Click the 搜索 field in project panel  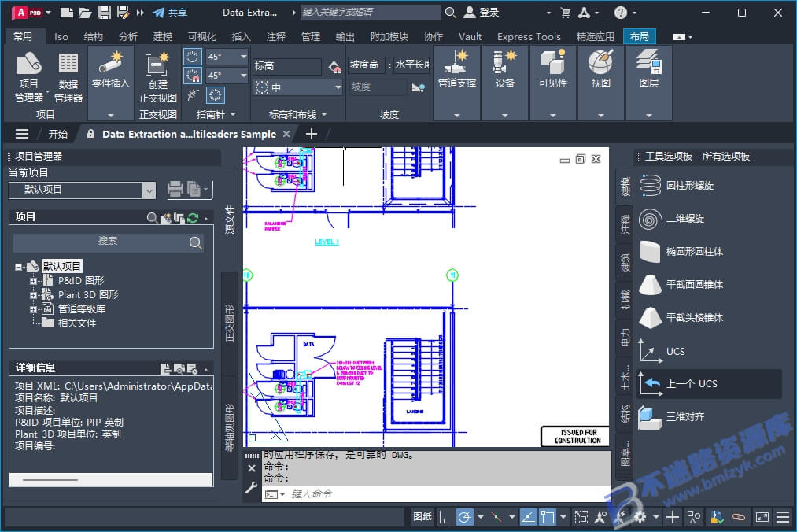pos(109,242)
